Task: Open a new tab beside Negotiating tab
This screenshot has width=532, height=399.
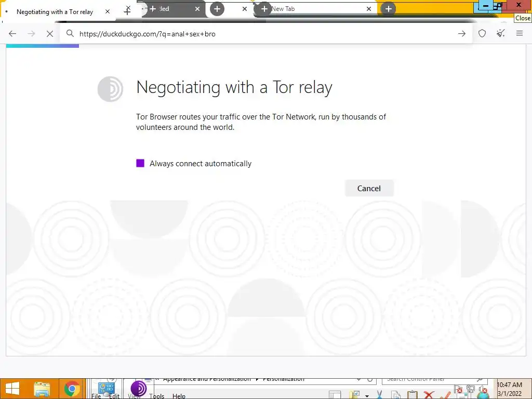Action: tap(127, 11)
